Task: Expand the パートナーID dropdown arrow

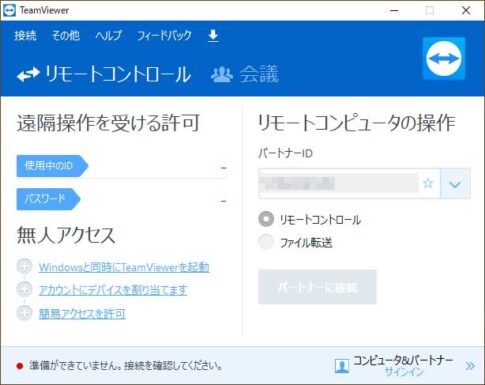Action: click(x=455, y=184)
